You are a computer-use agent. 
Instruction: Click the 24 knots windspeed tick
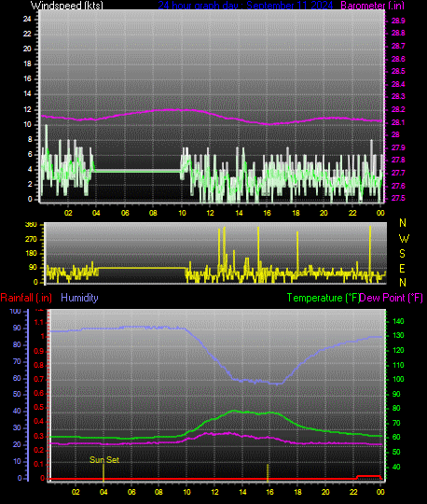coord(27,19)
